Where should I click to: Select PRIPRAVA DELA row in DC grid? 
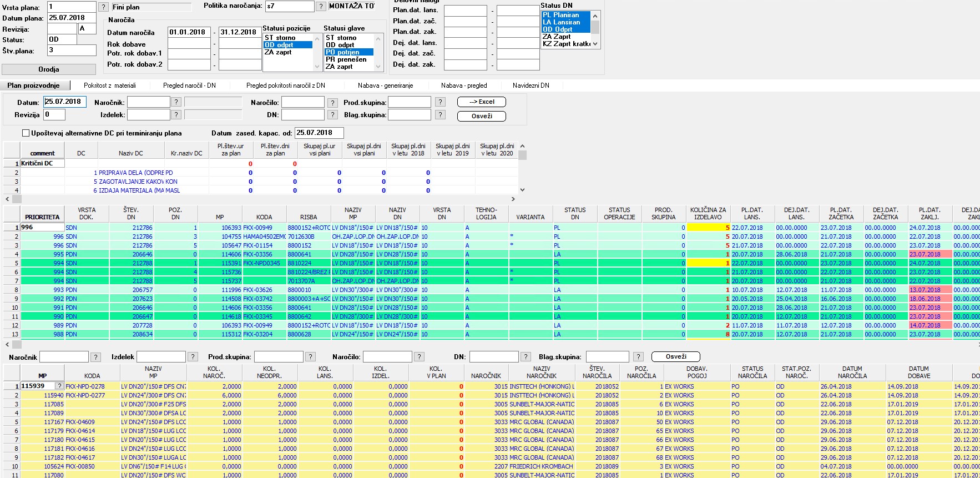click(x=132, y=173)
